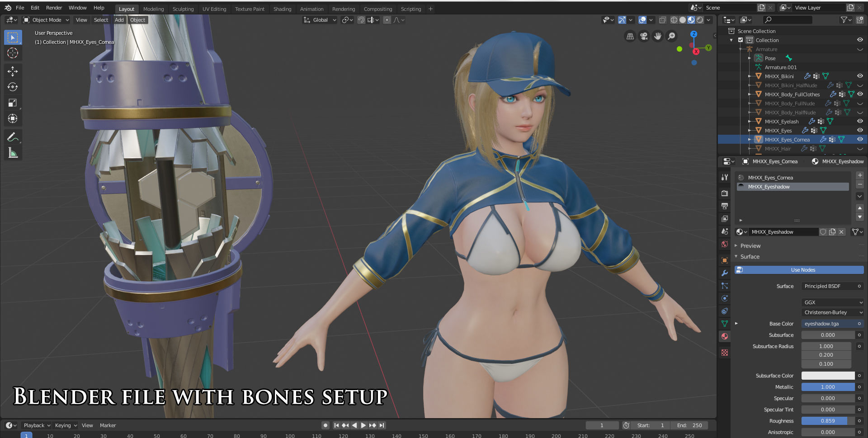Open the Add menu in viewport header
Viewport: 868px width, 438px height.
point(119,20)
